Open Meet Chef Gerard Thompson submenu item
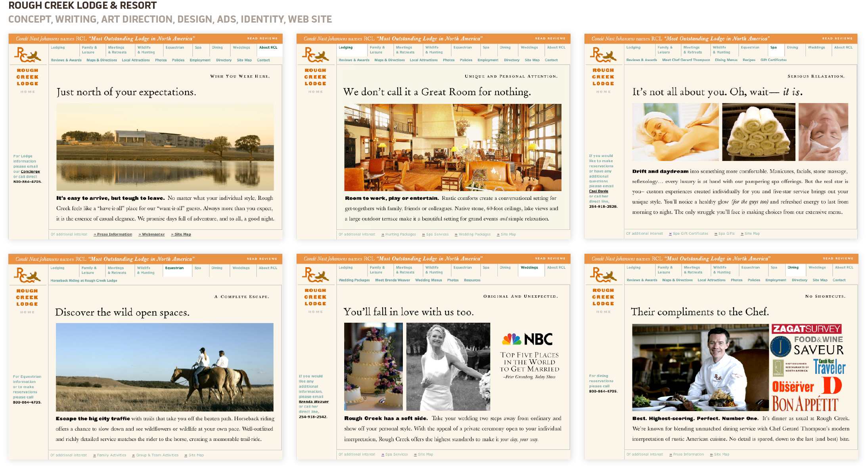This screenshot has height=469, width=868. coord(686,60)
